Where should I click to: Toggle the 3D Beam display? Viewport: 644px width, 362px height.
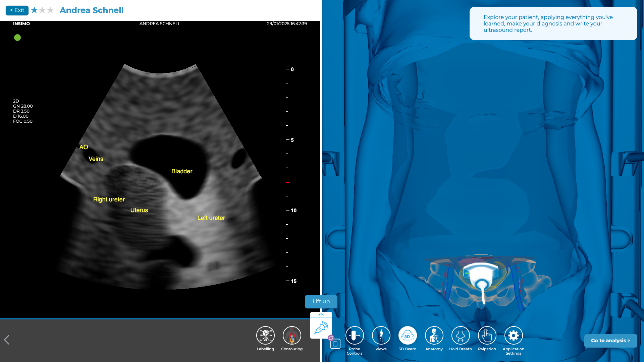pyautogui.click(x=407, y=335)
